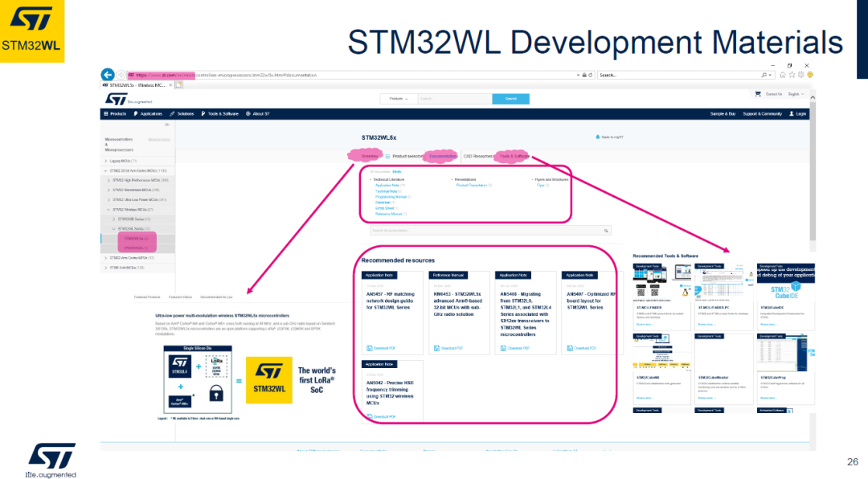Collapse STM32 32-bit Arm Cortex MCUs

pos(106,170)
